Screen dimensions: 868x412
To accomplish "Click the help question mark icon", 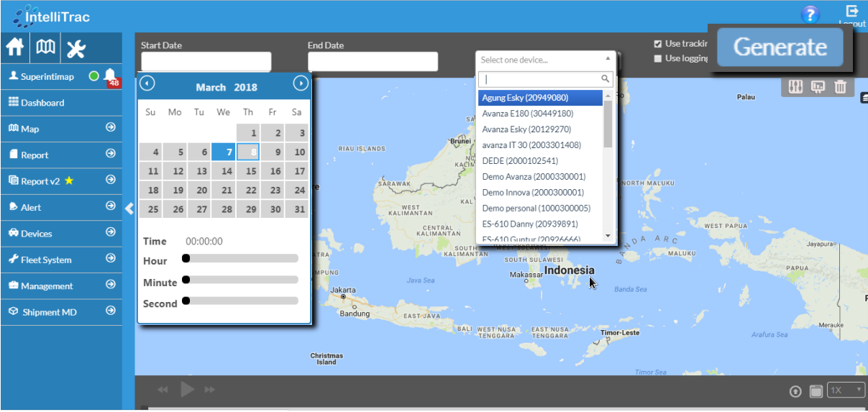I will tap(810, 14).
